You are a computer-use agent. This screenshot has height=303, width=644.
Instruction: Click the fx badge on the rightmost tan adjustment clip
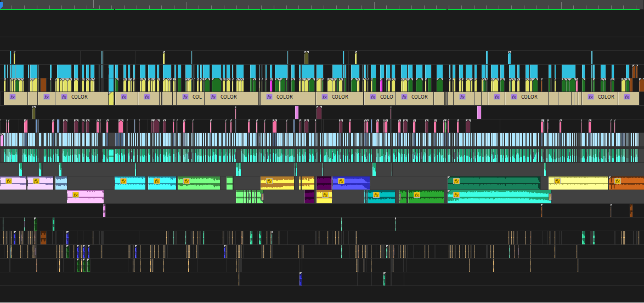click(627, 97)
